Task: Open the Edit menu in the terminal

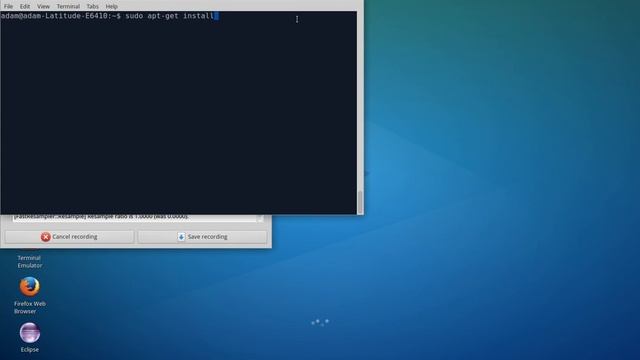Action: coord(25,7)
